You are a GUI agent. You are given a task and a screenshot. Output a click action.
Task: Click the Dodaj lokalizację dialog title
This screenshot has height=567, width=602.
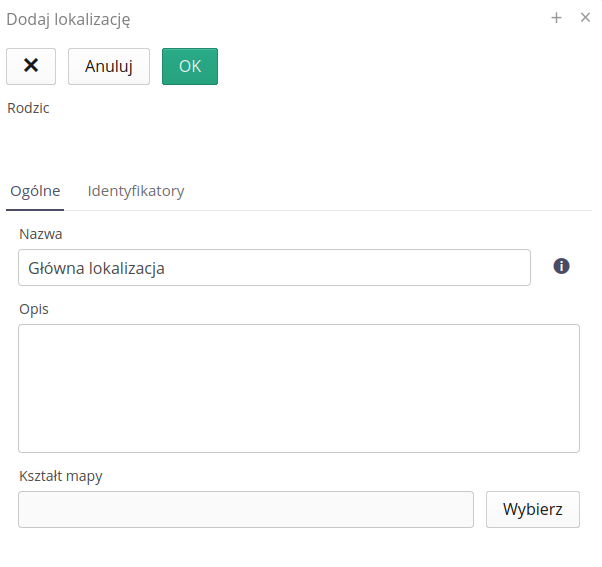pos(68,19)
